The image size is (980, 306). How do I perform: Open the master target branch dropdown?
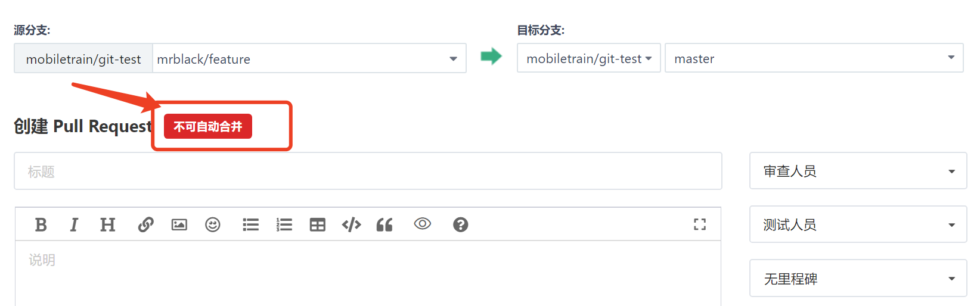pyautogui.click(x=814, y=58)
